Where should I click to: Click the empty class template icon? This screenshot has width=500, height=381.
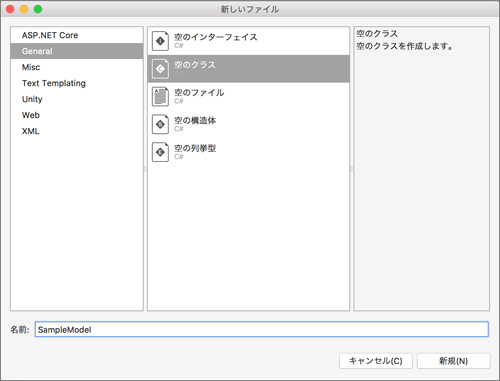(x=160, y=69)
